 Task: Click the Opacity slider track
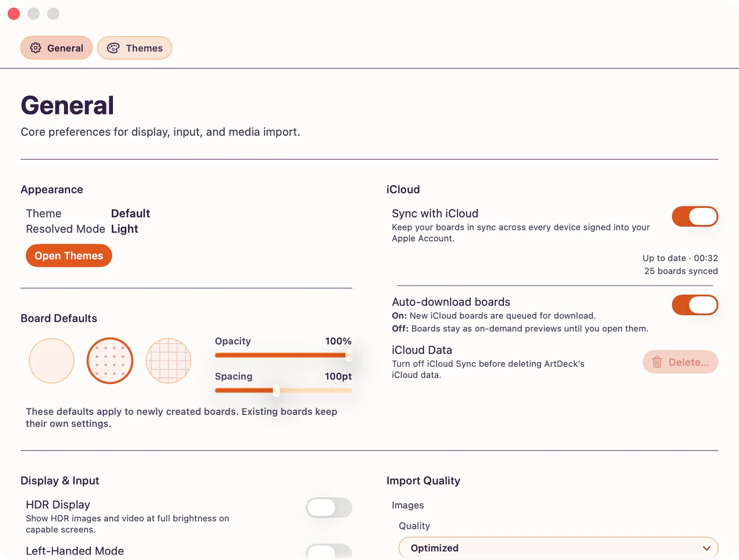(x=283, y=355)
